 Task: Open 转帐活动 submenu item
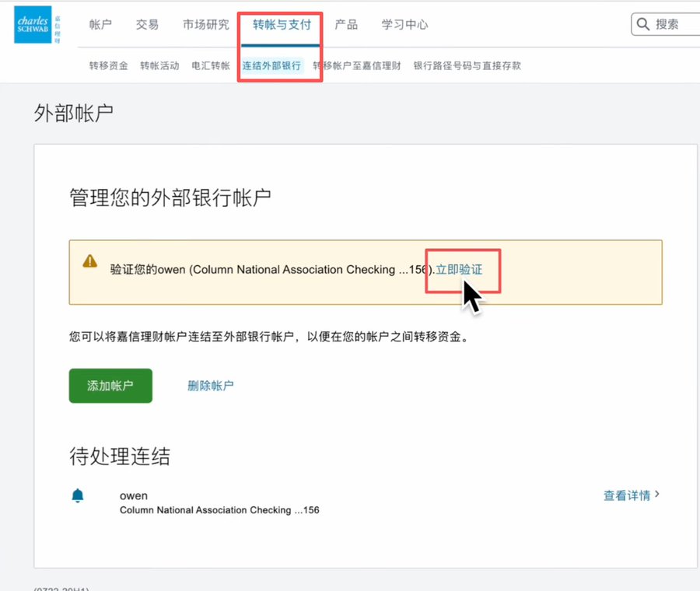(159, 65)
